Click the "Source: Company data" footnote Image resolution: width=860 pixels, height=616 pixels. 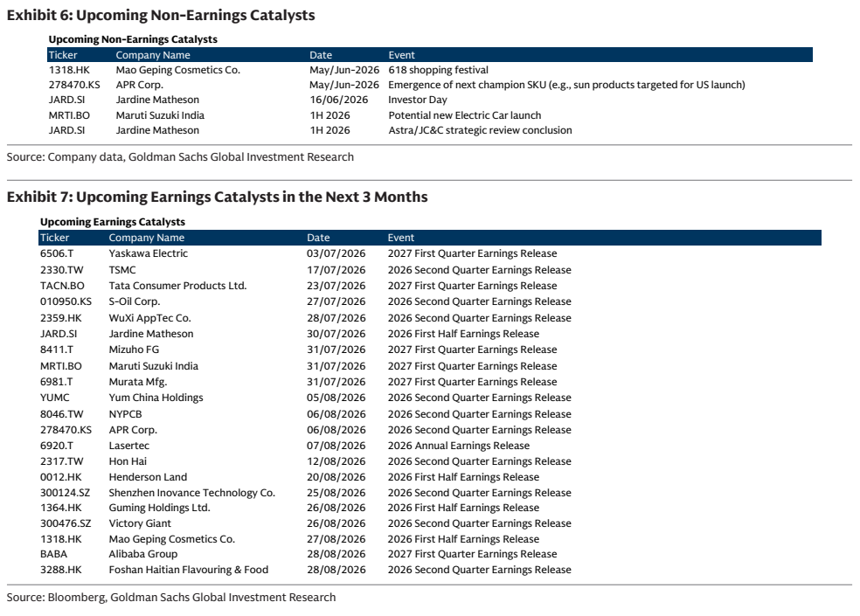coord(180,157)
